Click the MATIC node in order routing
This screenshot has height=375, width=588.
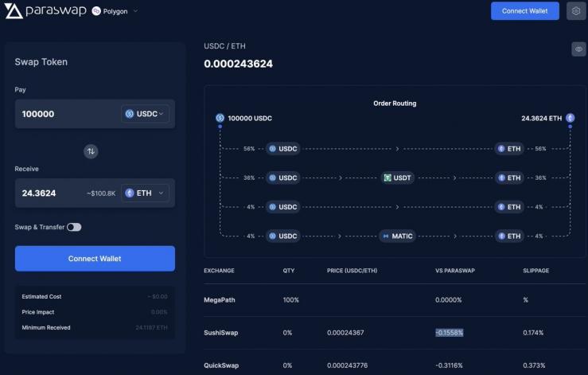[397, 236]
